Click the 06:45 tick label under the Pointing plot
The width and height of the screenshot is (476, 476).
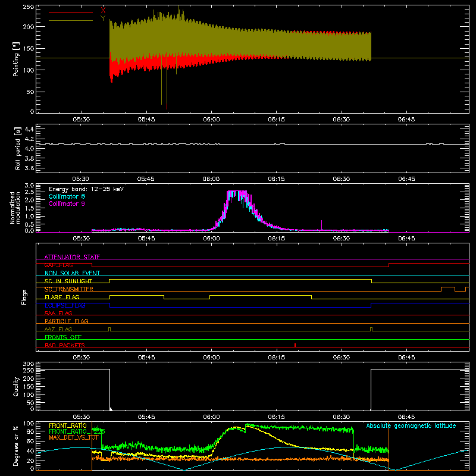(406, 120)
